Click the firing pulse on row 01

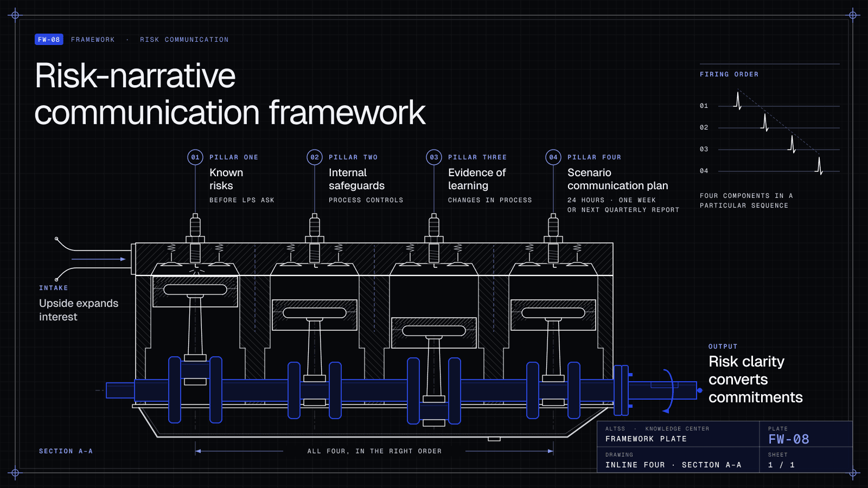pyautogui.click(x=738, y=101)
